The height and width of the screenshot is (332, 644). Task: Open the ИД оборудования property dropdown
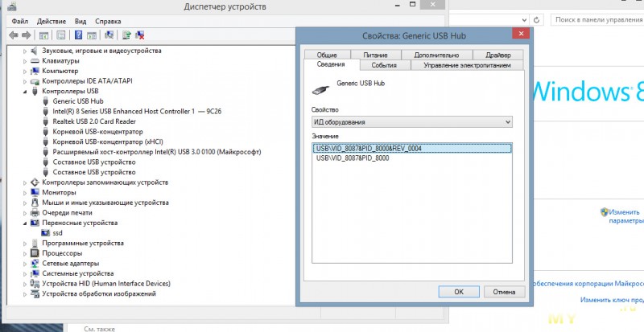coord(412,122)
